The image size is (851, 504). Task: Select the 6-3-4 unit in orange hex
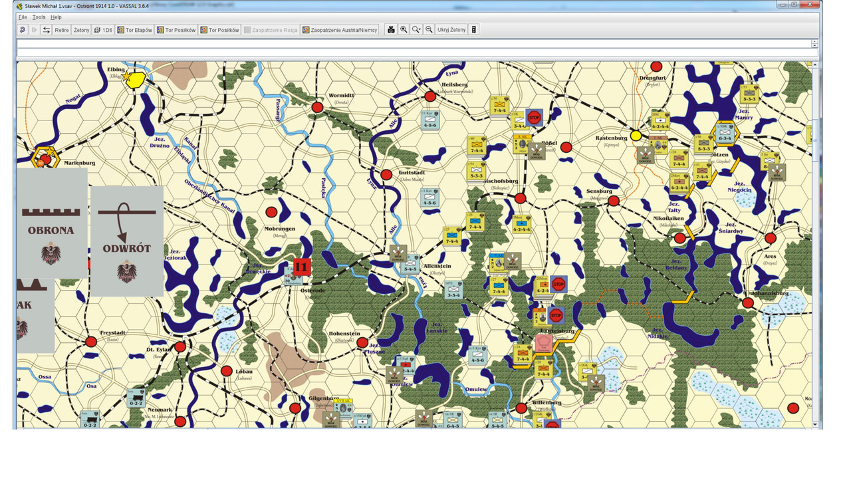[725, 134]
